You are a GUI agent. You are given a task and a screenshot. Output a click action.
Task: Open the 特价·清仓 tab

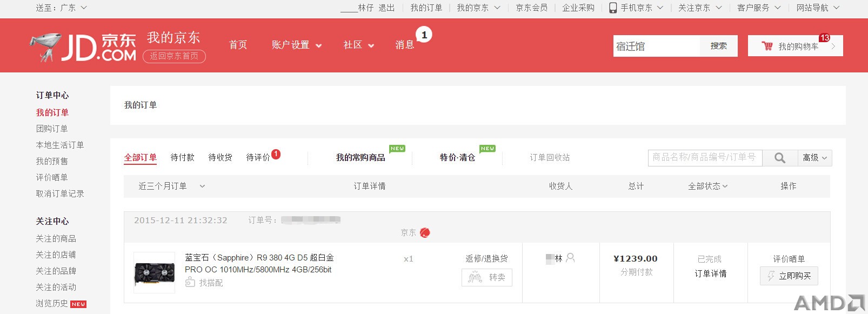(457, 158)
